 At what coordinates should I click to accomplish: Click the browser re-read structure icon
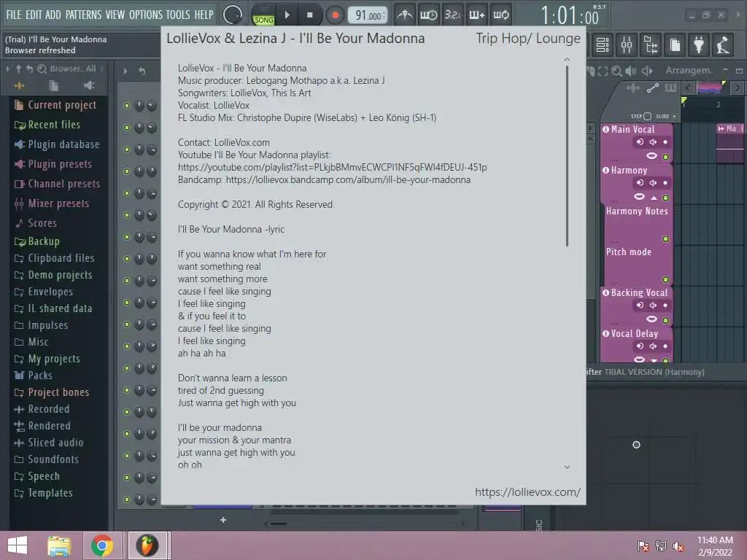click(29, 69)
